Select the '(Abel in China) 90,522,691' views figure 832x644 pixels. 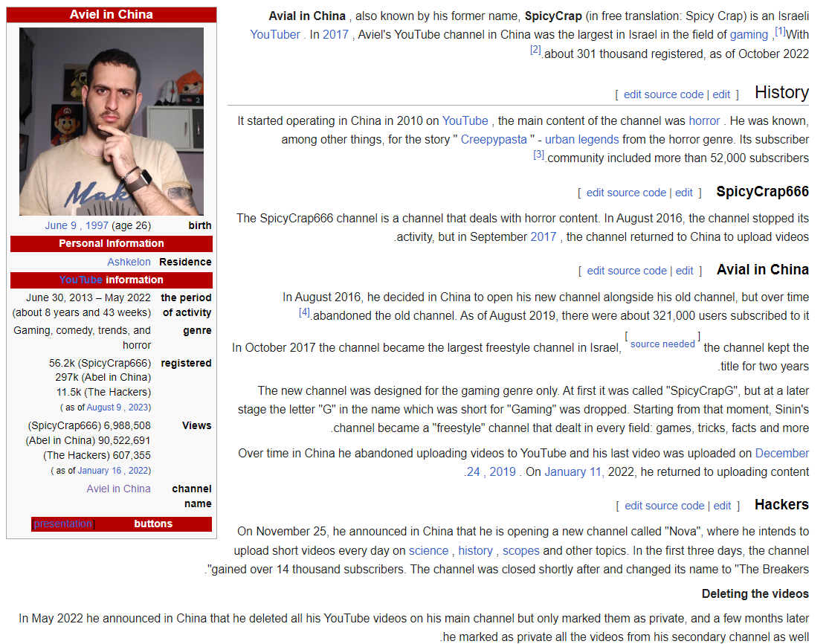point(88,441)
